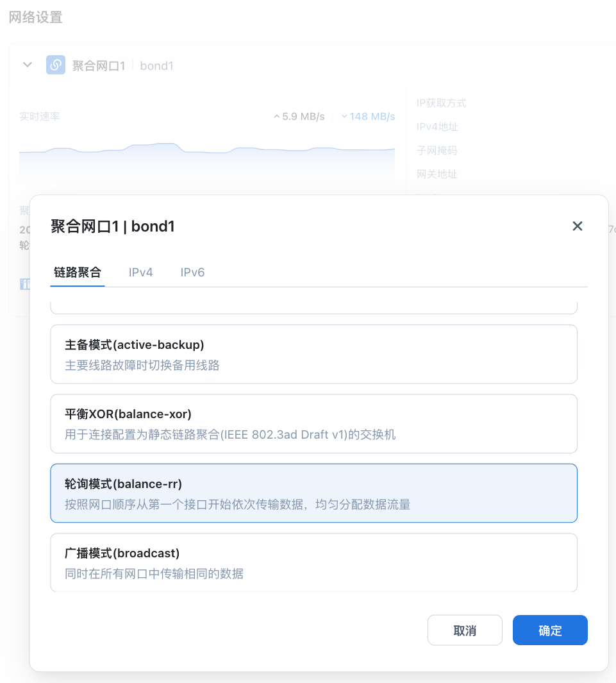Click the 取消 button
This screenshot has height=683, width=616.
click(x=465, y=630)
